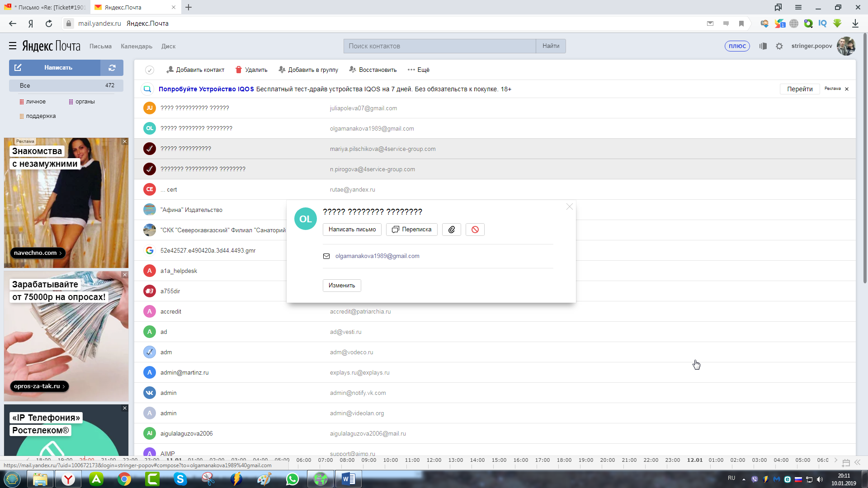
Task: Expand the Ещё menu
Action: point(419,70)
